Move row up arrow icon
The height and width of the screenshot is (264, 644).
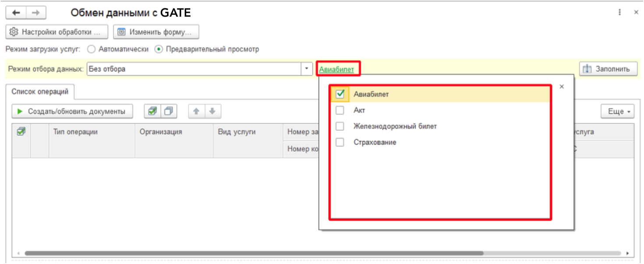pos(196,111)
